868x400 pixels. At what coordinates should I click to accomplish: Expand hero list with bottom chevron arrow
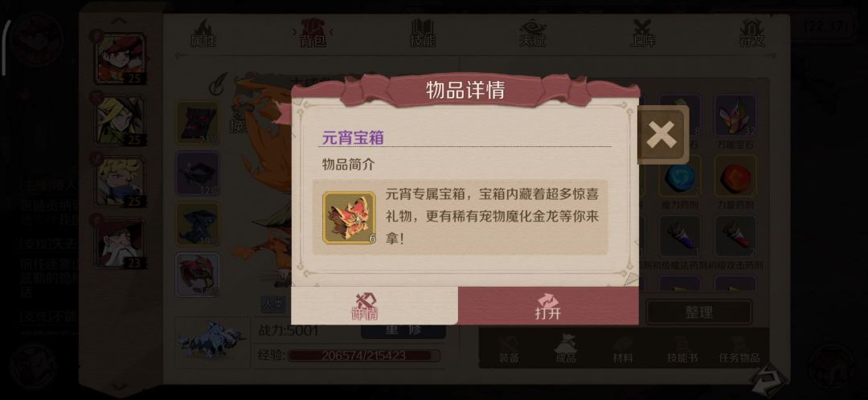[x=120, y=386]
